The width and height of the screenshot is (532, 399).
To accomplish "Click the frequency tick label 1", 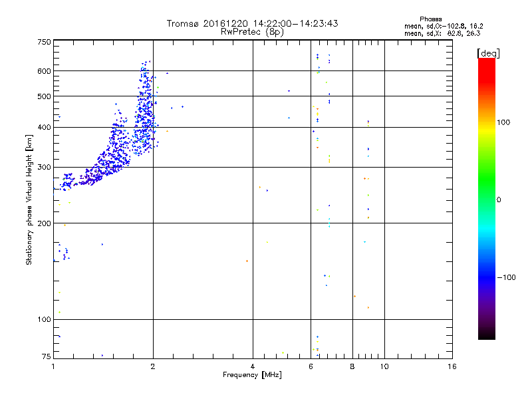I will tap(53, 366).
